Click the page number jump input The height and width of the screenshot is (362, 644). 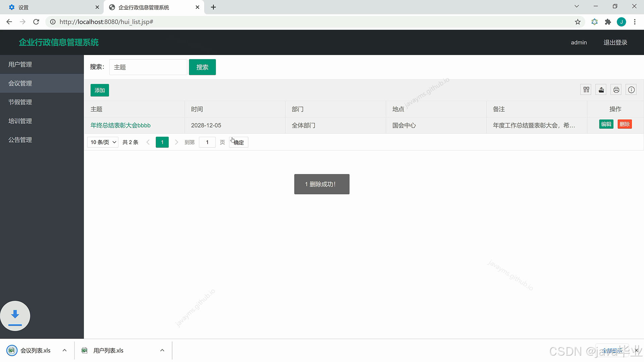point(207,142)
